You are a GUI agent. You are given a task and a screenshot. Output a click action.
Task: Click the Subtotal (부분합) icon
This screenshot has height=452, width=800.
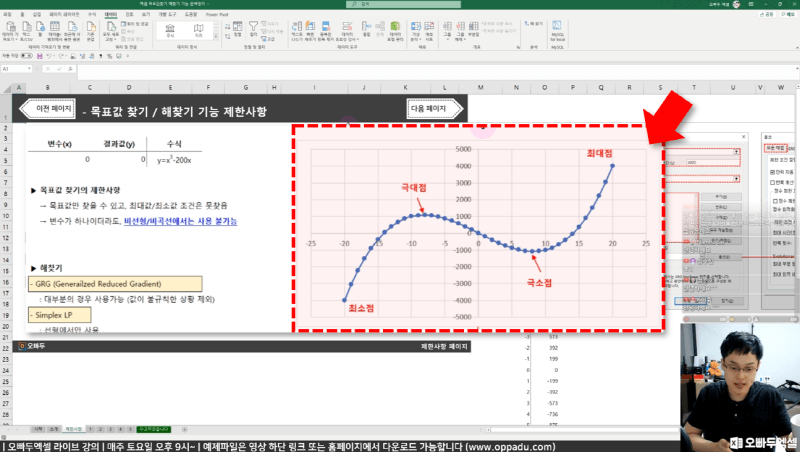tap(473, 29)
